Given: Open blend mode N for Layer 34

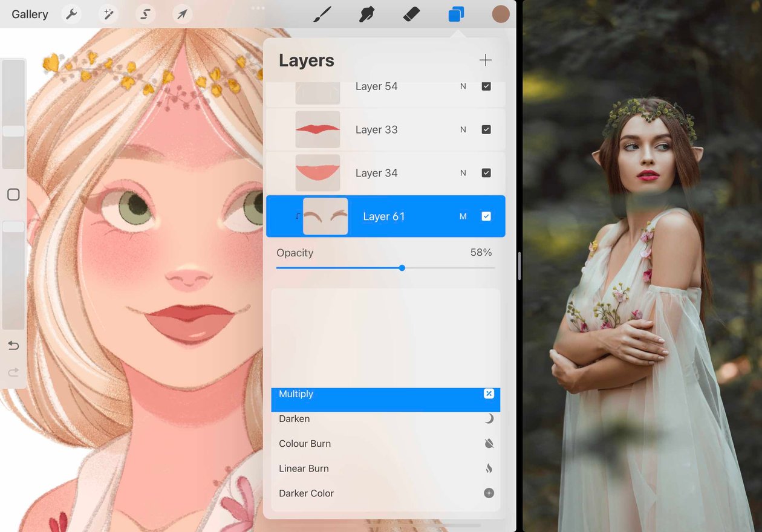Looking at the screenshot, I should click(463, 173).
